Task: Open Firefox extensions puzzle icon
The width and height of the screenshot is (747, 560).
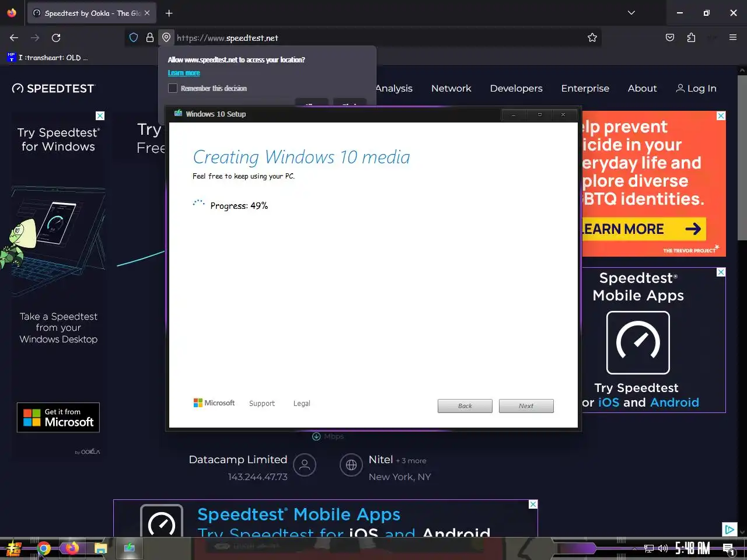Action: [x=691, y=38]
